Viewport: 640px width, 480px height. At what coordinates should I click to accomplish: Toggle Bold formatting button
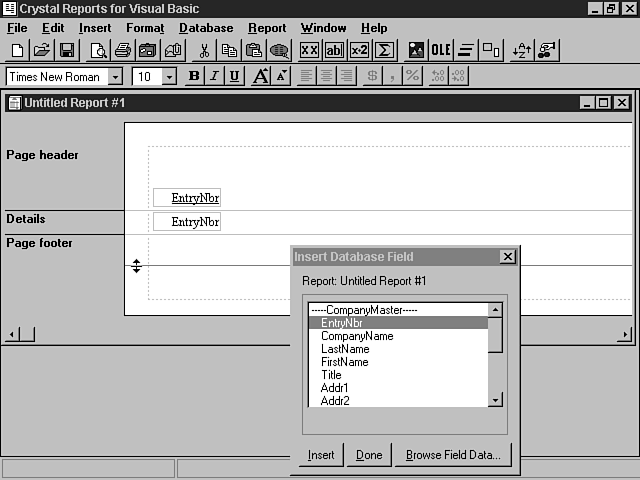pyautogui.click(x=194, y=76)
